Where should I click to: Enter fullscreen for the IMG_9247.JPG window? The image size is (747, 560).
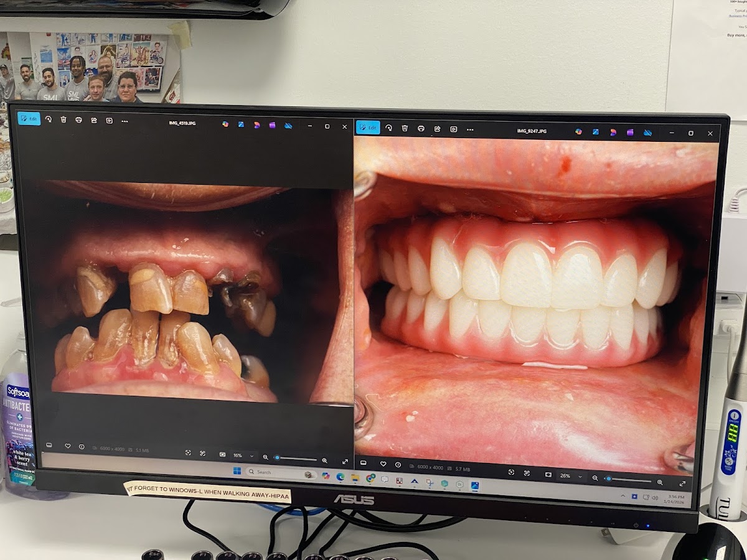click(x=683, y=483)
